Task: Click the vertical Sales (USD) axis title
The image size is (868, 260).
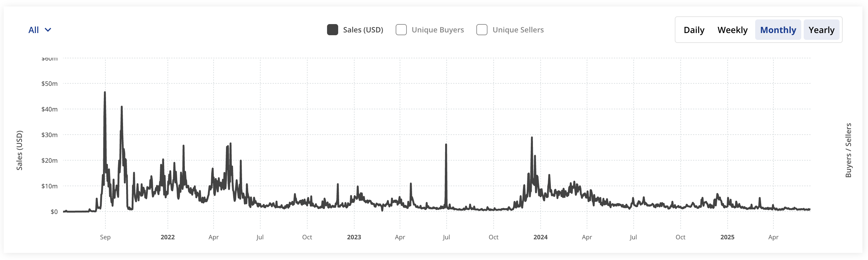Action: [x=19, y=151]
